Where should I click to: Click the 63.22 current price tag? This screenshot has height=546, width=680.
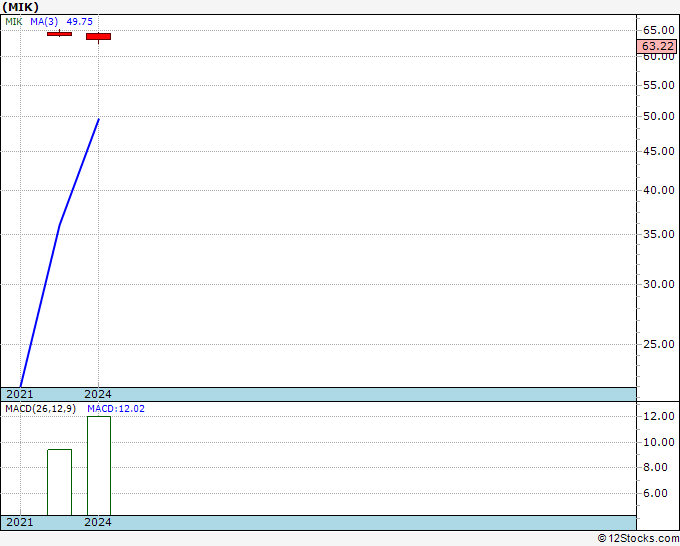657,46
